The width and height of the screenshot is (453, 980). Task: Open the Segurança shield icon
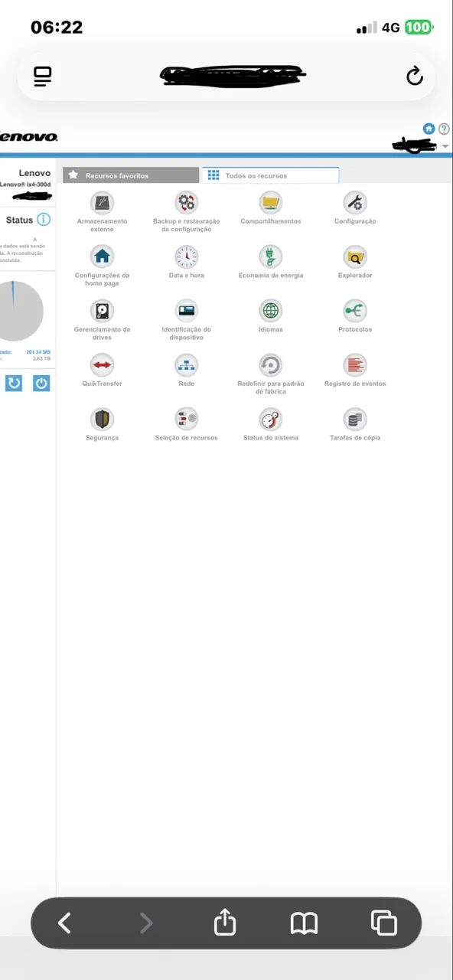tap(102, 420)
